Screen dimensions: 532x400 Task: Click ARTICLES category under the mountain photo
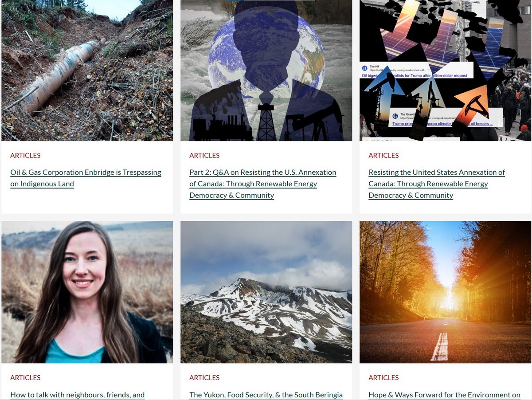coord(204,377)
